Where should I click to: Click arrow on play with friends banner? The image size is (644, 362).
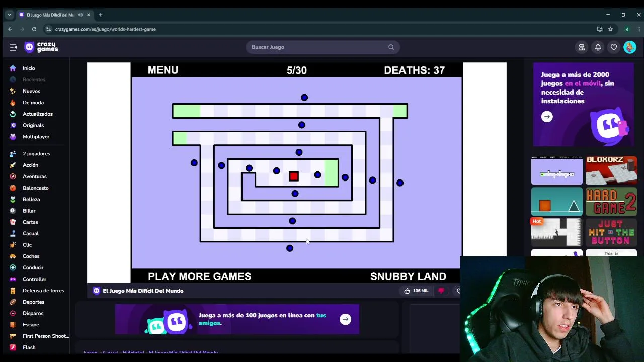click(345, 319)
